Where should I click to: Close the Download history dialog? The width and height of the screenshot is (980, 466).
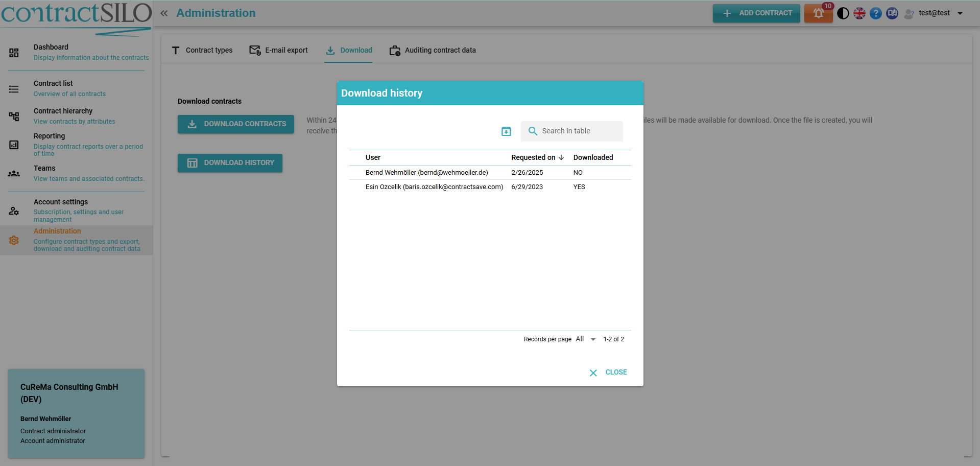pos(608,372)
